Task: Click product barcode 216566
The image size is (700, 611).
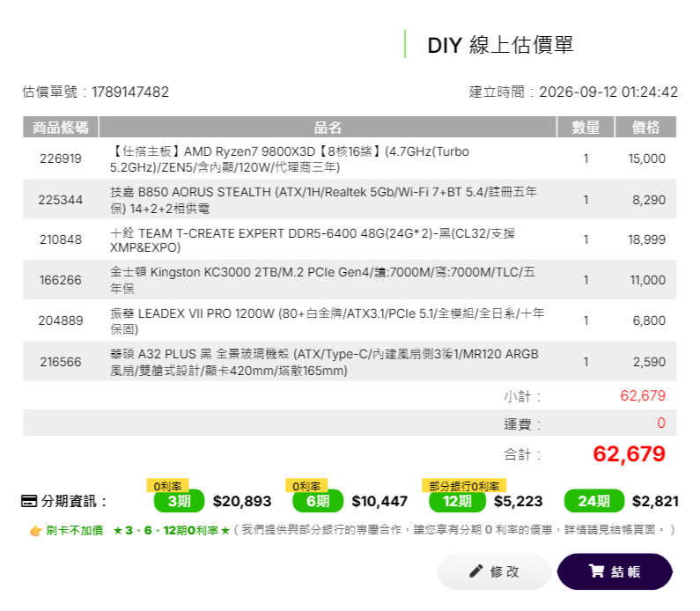Action: pos(61,362)
